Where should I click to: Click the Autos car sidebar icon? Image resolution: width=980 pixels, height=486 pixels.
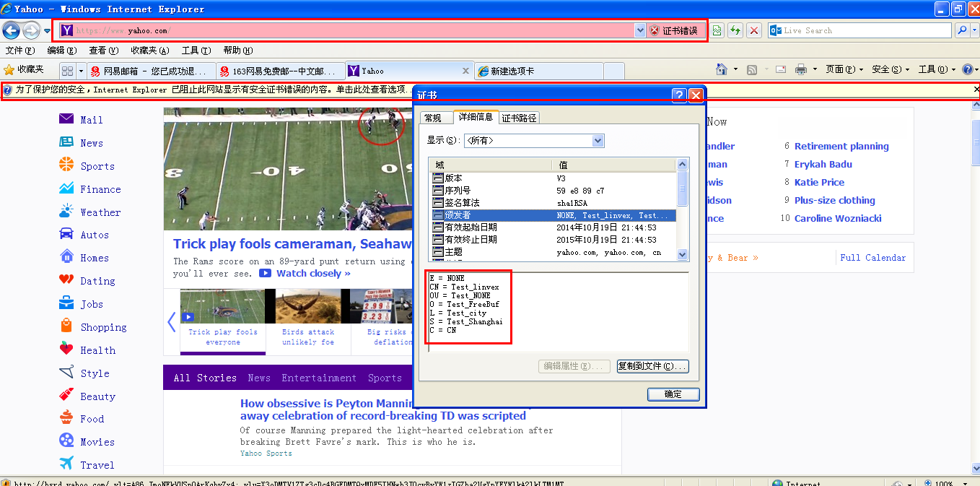coord(66,234)
